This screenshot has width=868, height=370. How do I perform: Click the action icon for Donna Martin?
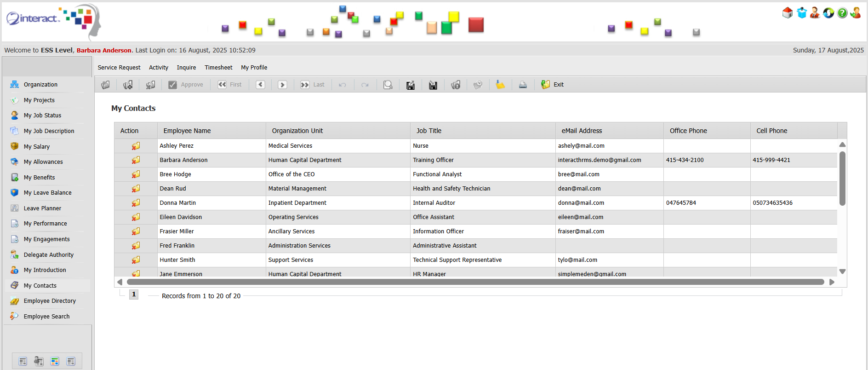136,203
